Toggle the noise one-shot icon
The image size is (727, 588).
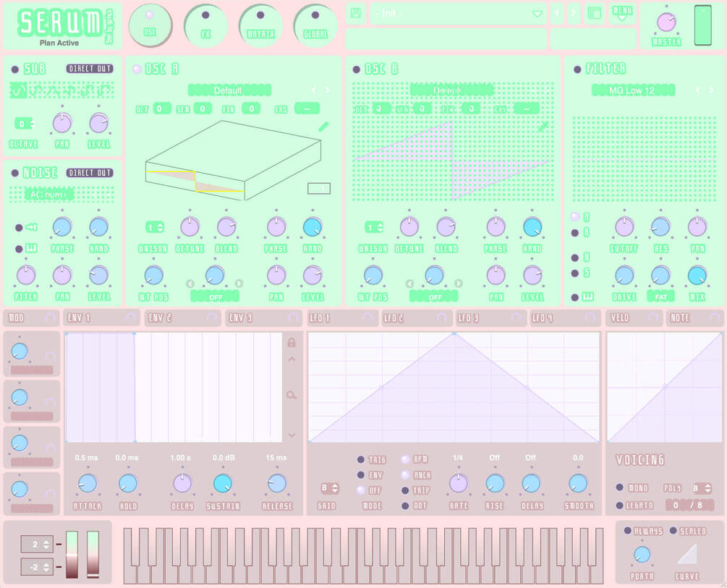tap(32, 227)
